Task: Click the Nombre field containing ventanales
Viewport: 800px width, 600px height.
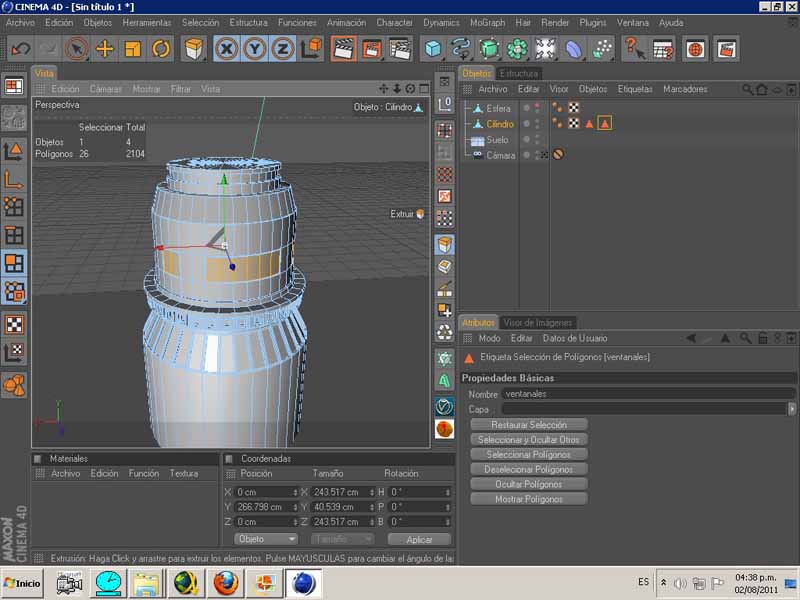Action: pyautogui.click(x=648, y=394)
